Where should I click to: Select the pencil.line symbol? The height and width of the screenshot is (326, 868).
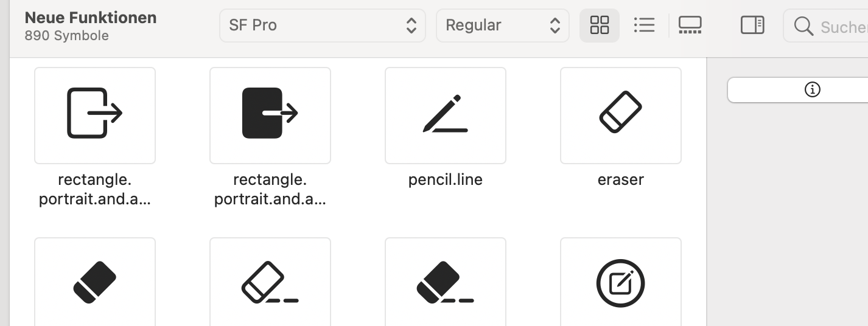pyautogui.click(x=446, y=115)
